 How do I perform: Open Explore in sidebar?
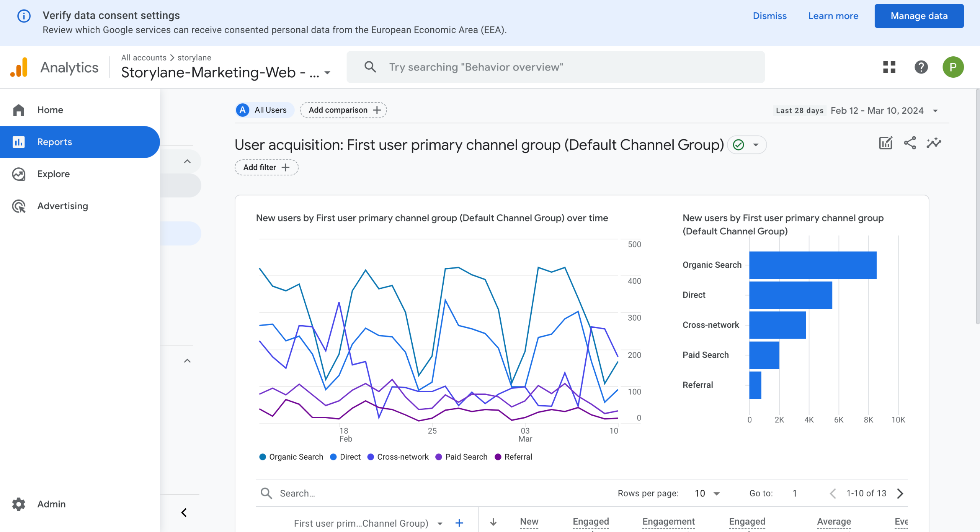pyautogui.click(x=80, y=174)
